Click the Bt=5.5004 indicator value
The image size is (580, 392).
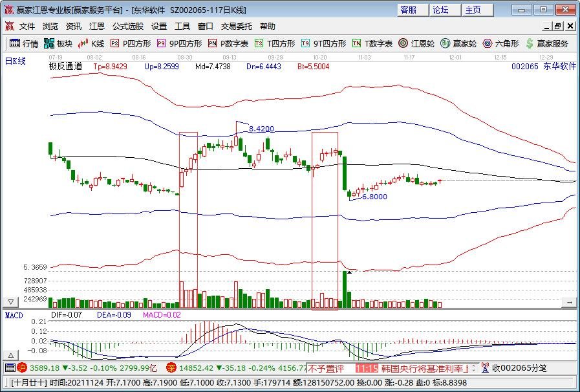[x=314, y=67]
